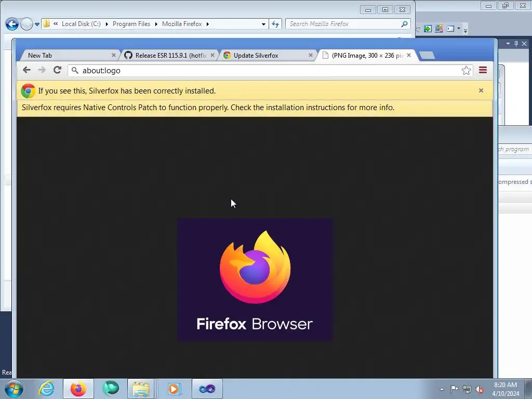The image size is (532, 399).
Task: Click the Chrome logo in the notification bar
Action: [x=28, y=91]
